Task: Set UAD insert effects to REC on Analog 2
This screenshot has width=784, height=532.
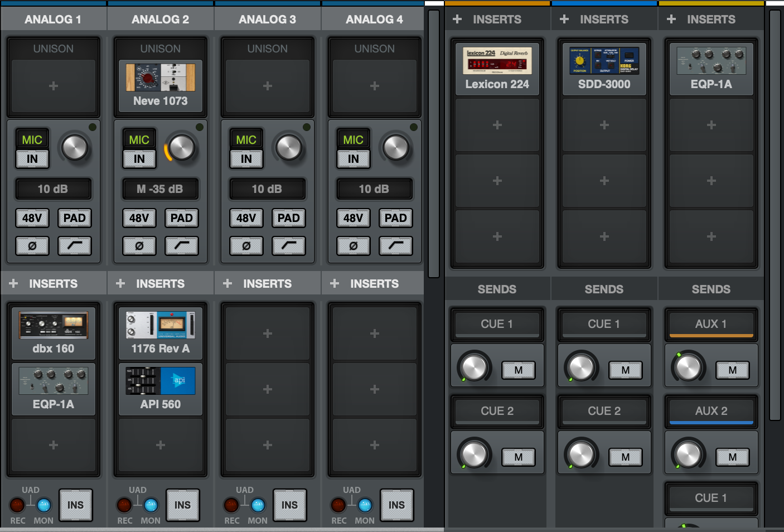Action: pos(124,505)
